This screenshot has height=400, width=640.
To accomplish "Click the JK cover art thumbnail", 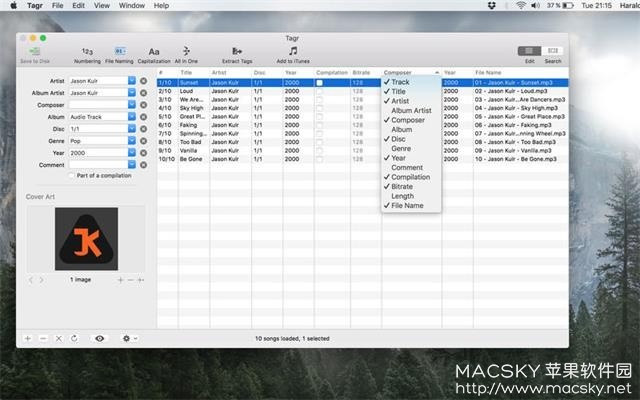I will coord(87,239).
